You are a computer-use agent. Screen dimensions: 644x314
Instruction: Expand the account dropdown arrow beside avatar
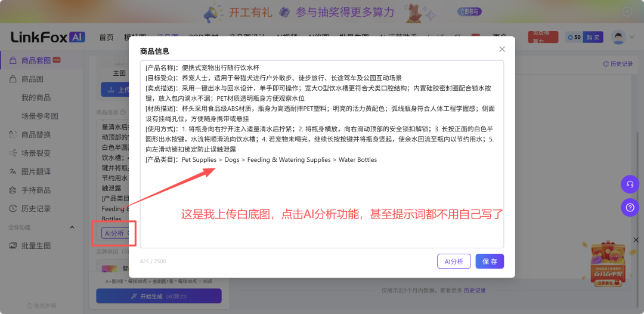click(x=631, y=38)
